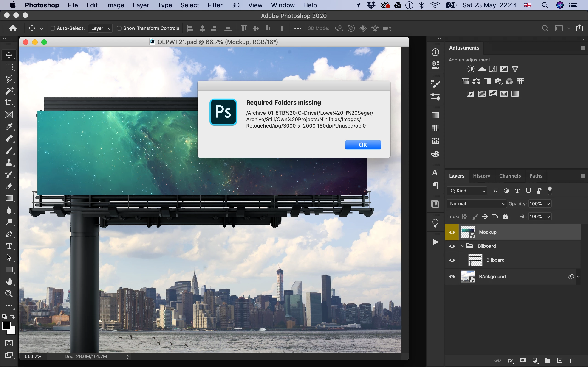This screenshot has width=588, height=367.
Task: Click OK in the missing folders dialog
Action: click(363, 145)
